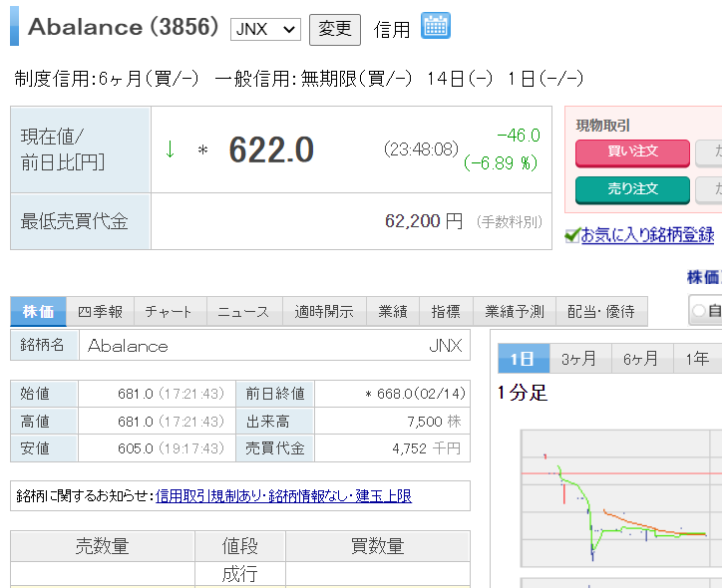
Task: Toggle the お気に入り銘柄登録 checkmark
Action: [571, 236]
